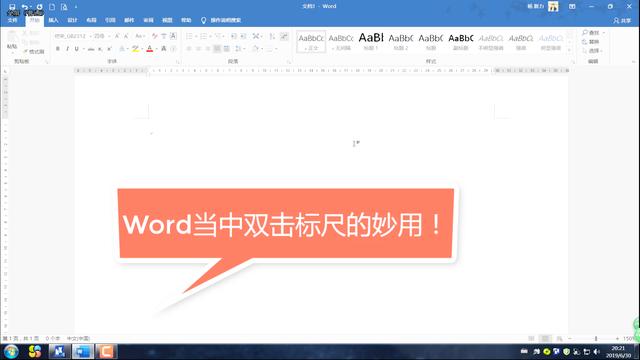Switch to the 引用 (References) tab
Screen dimensions: 640x360
point(110,20)
